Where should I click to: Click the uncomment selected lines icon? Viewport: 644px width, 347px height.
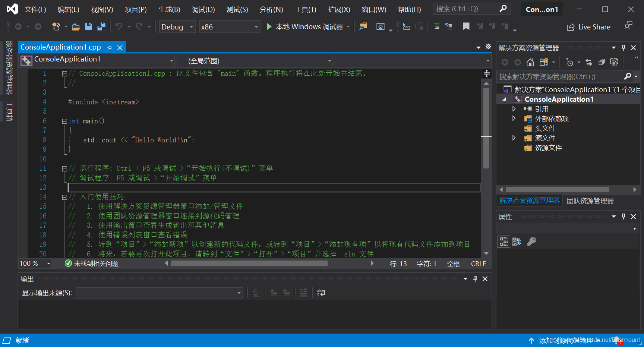tap(449, 26)
